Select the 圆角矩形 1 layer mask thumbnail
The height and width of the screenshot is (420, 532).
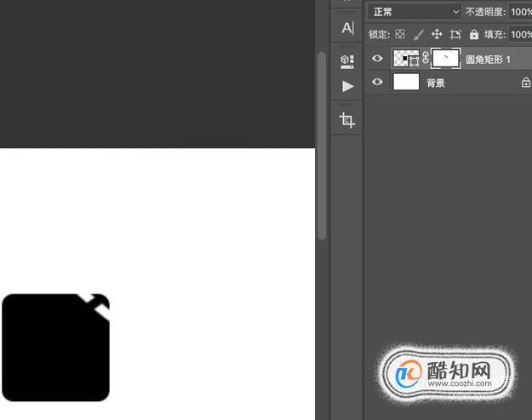445,59
